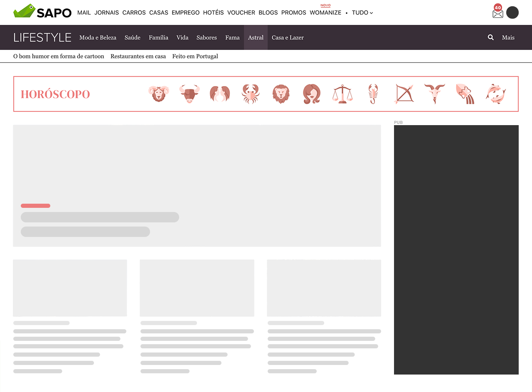Open the search magnifier icon
532x392 pixels.
[491, 37]
